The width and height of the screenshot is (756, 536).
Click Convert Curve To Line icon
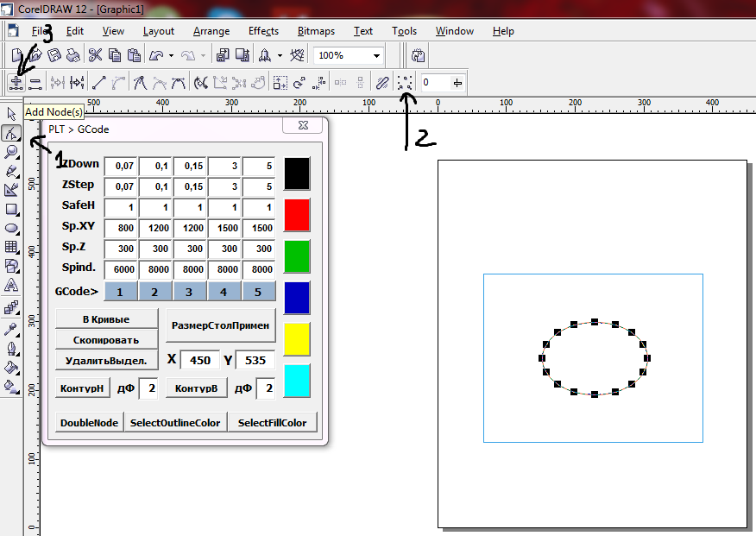pyautogui.click(x=99, y=83)
